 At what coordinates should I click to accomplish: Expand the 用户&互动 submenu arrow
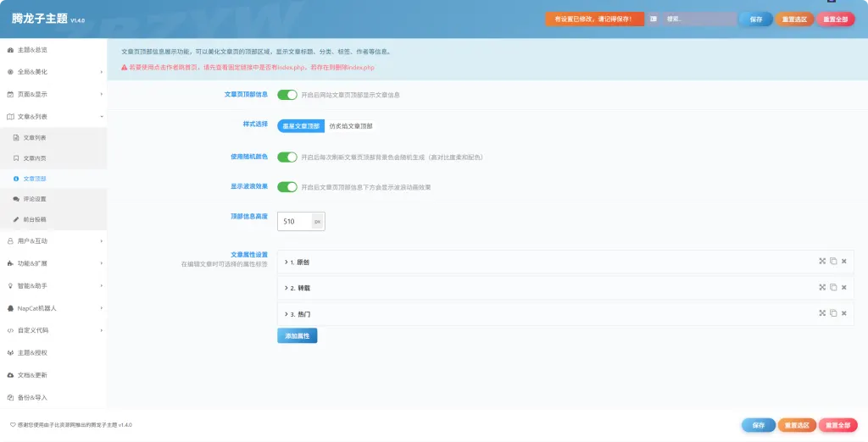(102, 241)
